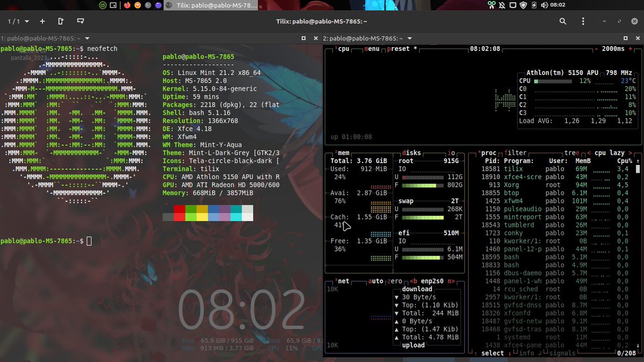644x362 pixels.
Task: Open the Tilix search icon
Action: coord(562,21)
